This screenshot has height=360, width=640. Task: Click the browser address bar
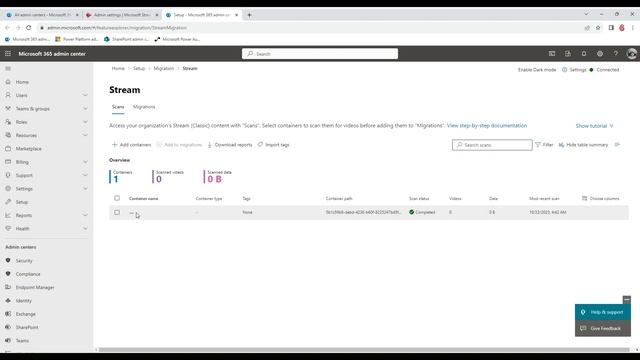[310, 28]
